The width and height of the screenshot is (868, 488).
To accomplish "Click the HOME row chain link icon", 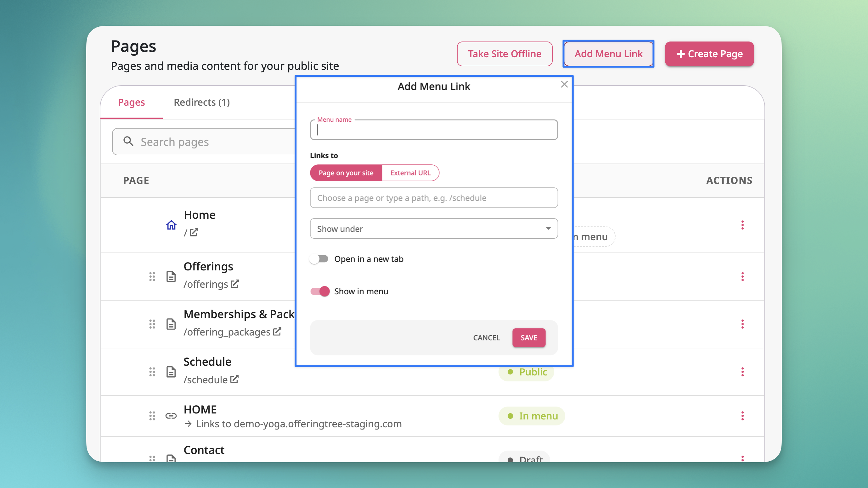I will pyautogui.click(x=171, y=416).
